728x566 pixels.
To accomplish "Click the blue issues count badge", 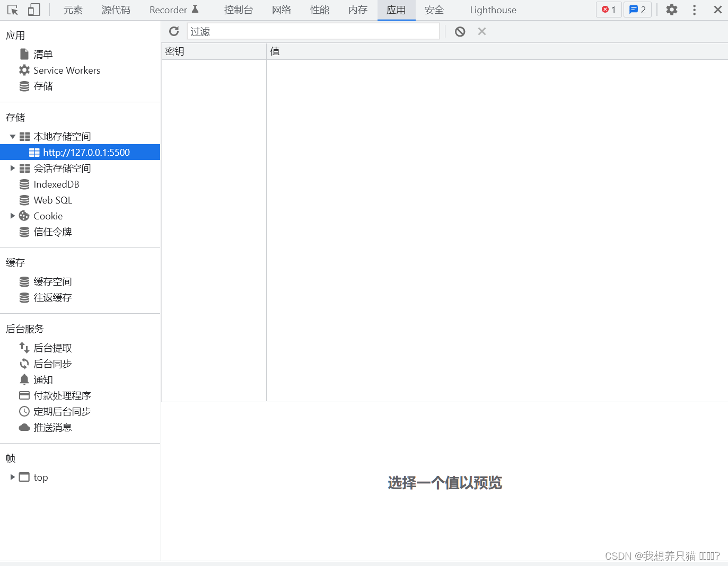I will (x=638, y=10).
